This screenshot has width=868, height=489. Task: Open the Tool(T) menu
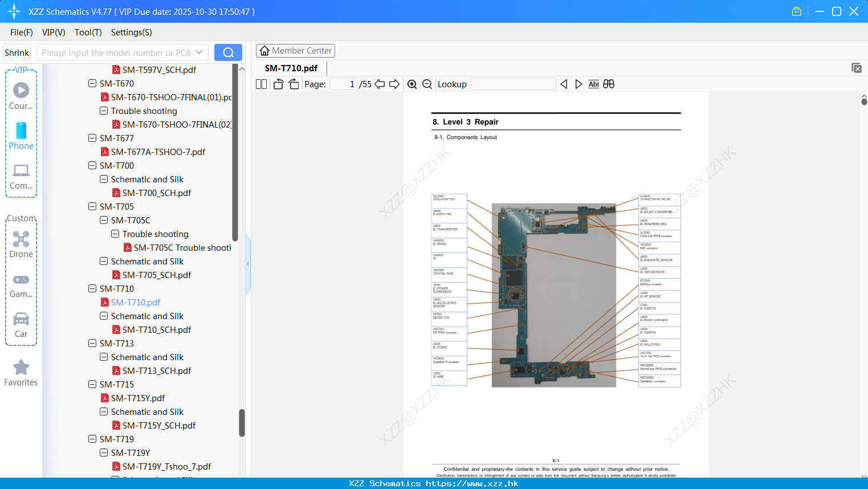(88, 32)
